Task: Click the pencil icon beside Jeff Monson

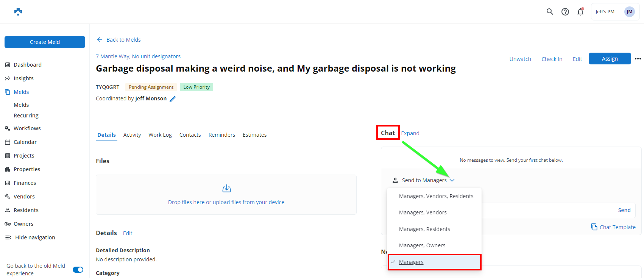Action: click(173, 99)
